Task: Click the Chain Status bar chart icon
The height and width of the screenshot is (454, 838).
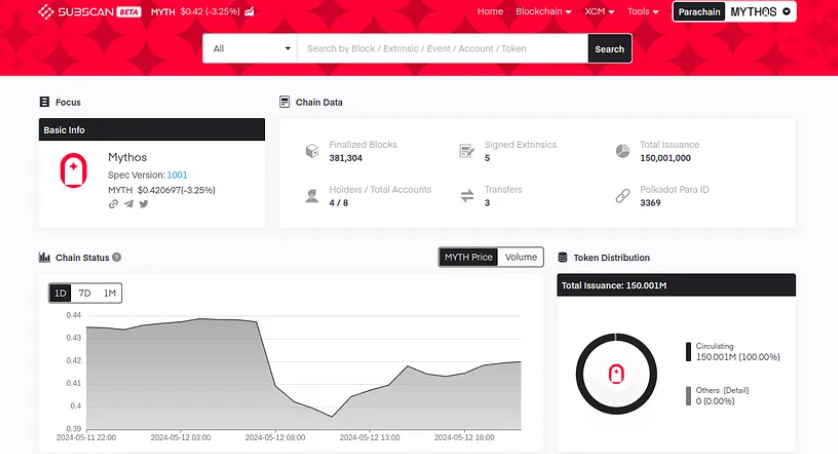Action: point(44,257)
